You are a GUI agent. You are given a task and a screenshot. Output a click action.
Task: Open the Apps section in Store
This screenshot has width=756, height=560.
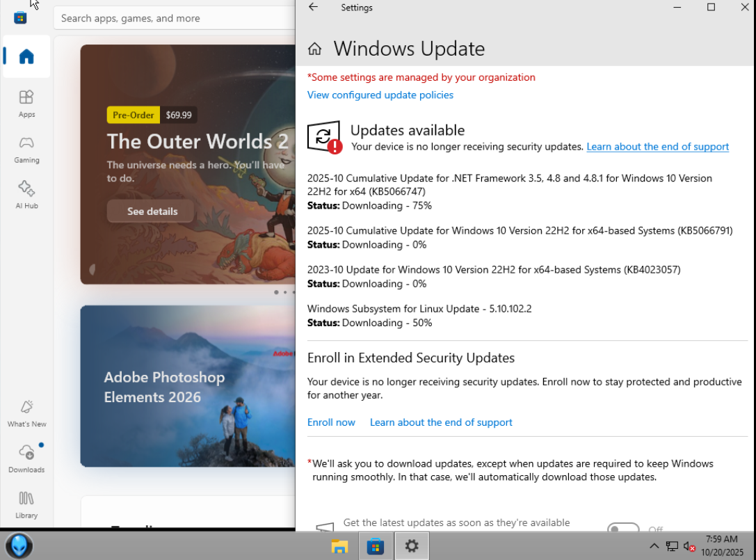(26, 104)
